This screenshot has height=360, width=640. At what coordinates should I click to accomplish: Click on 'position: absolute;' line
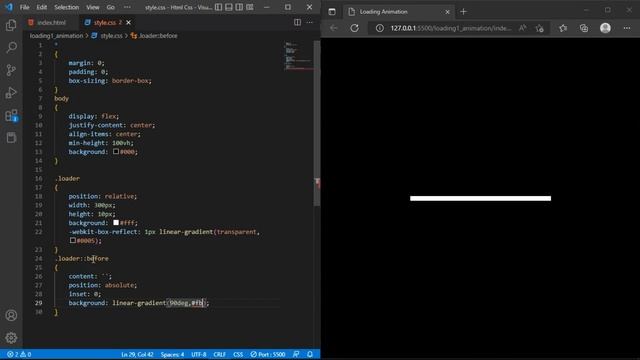pos(102,285)
